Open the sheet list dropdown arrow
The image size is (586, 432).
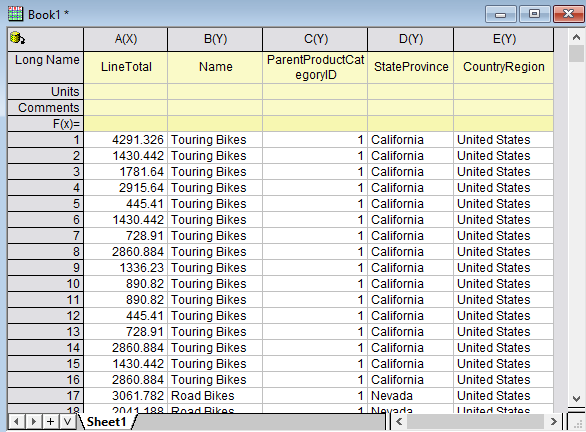67,422
